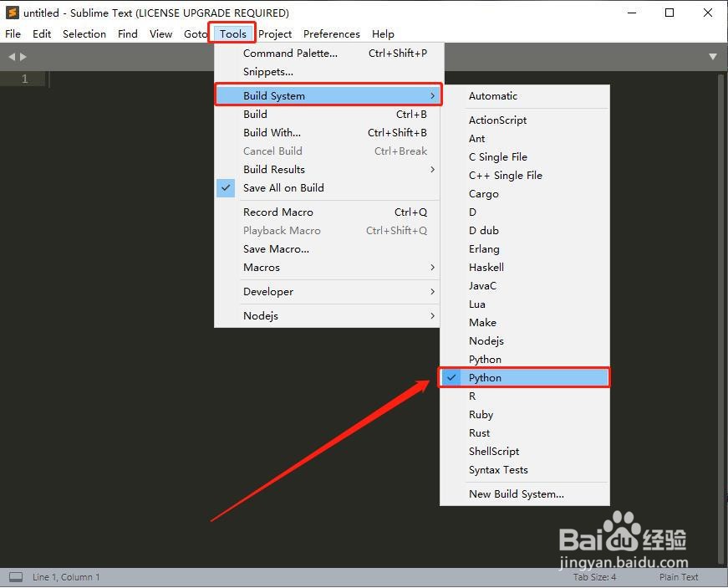Open the Goto menu
The width and height of the screenshot is (728, 588).
(195, 34)
